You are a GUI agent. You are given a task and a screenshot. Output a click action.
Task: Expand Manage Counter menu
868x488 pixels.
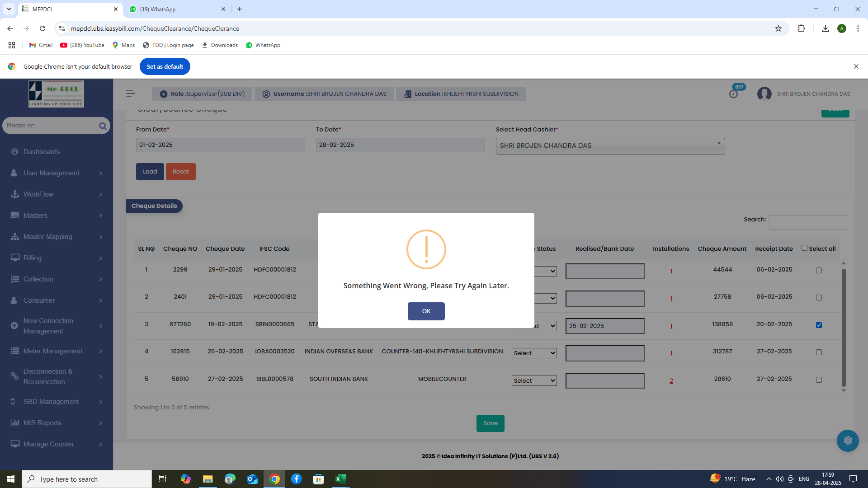coord(57,444)
